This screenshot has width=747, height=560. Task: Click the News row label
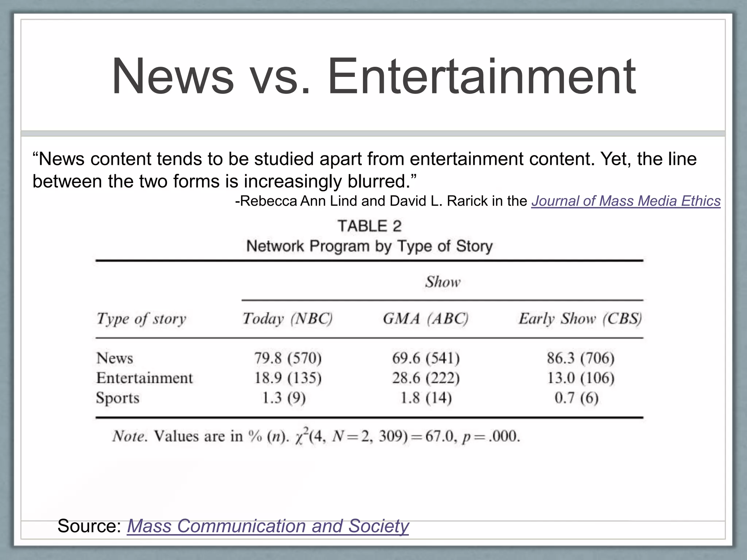[115, 358]
